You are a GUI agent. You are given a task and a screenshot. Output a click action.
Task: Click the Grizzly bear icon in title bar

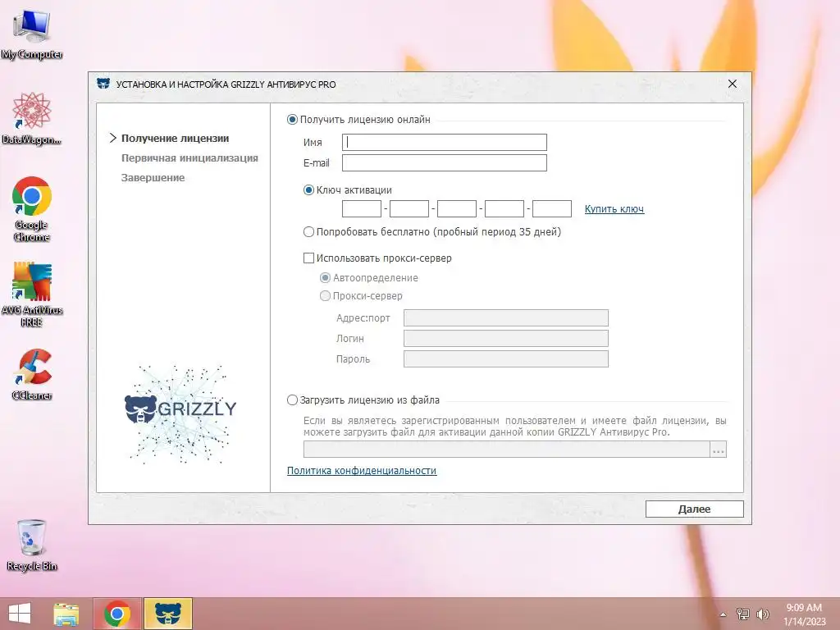click(x=103, y=84)
